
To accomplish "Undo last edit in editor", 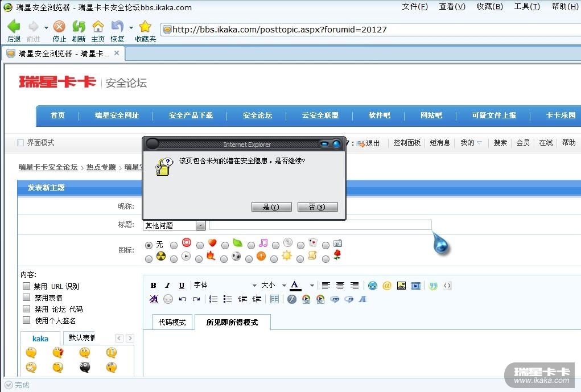I will click(182, 299).
